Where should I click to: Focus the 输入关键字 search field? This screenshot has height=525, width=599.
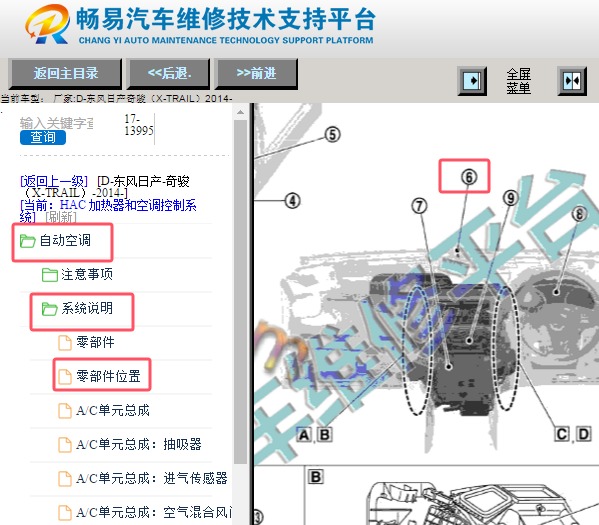pyautogui.click(x=57, y=123)
